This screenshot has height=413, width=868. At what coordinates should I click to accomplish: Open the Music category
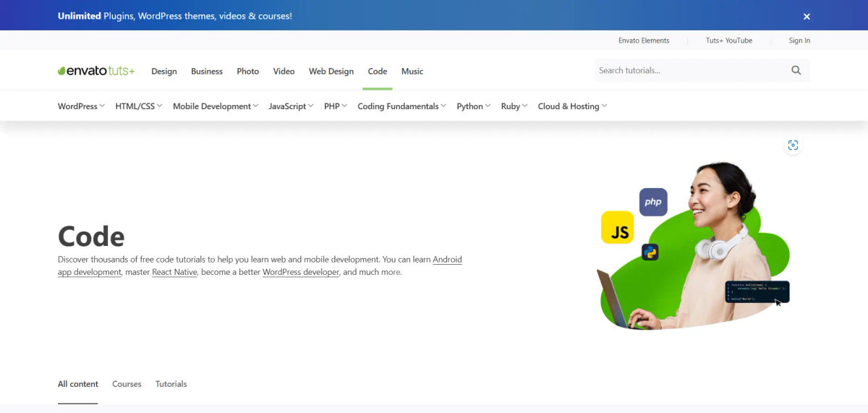tap(412, 71)
